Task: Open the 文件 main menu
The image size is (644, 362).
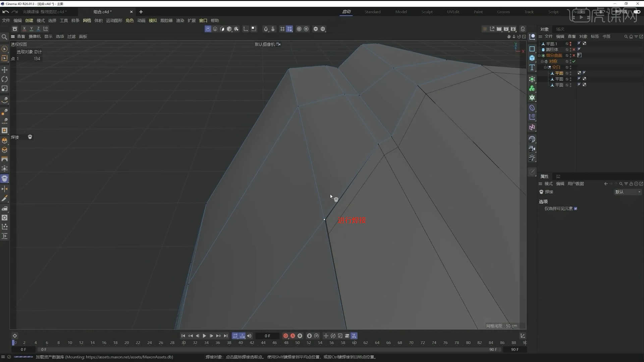Action: pyautogui.click(x=6, y=20)
